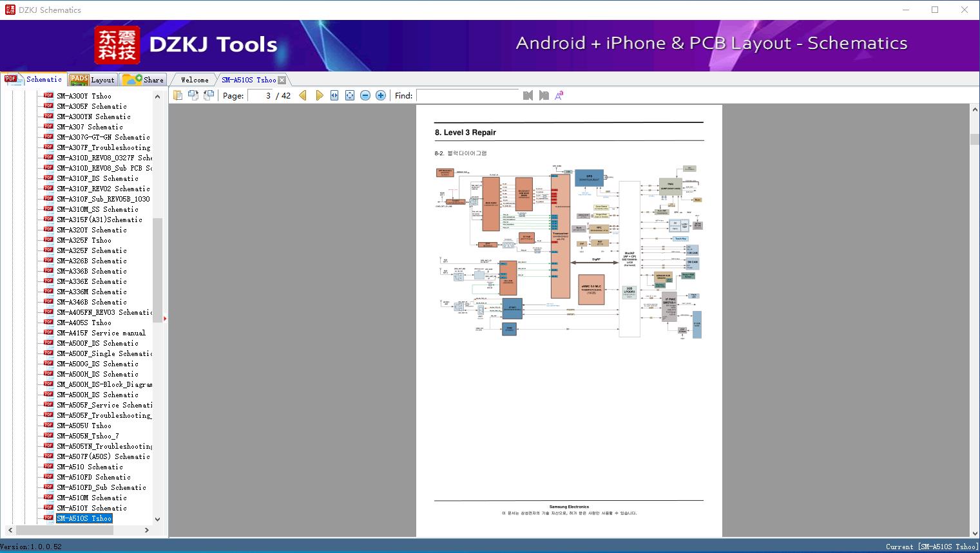This screenshot has width=980, height=553.
Task: Fit whole page in view
Action: tap(350, 95)
